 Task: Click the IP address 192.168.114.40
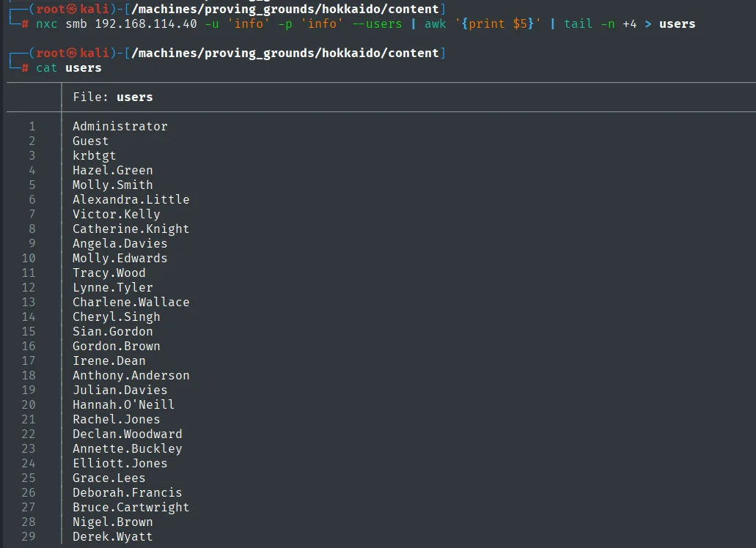146,23
